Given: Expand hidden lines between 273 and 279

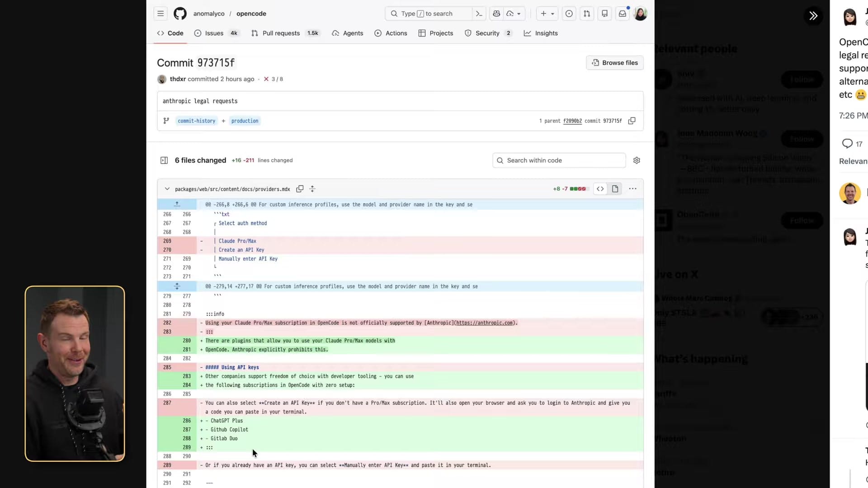Looking at the screenshot, I should coord(177,286).
